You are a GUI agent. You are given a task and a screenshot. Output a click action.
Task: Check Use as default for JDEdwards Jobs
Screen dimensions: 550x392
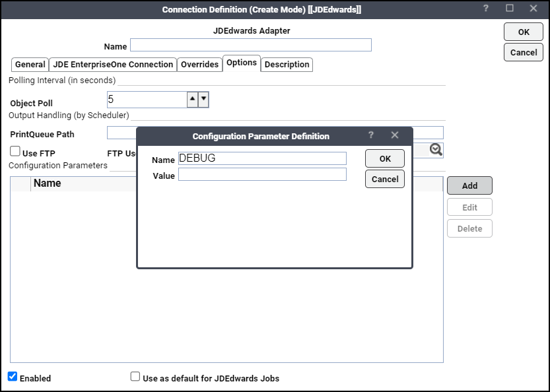[x=135, y=376]
